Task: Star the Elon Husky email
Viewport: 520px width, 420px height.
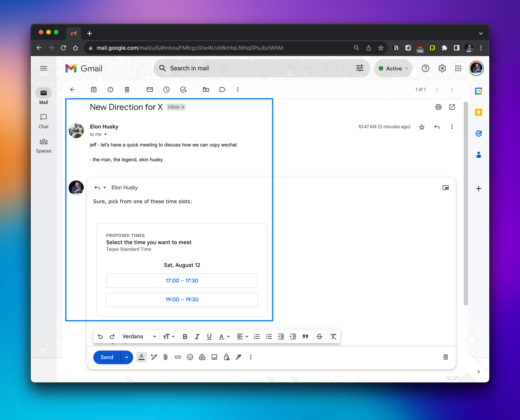Action: (x=422, y=127)
